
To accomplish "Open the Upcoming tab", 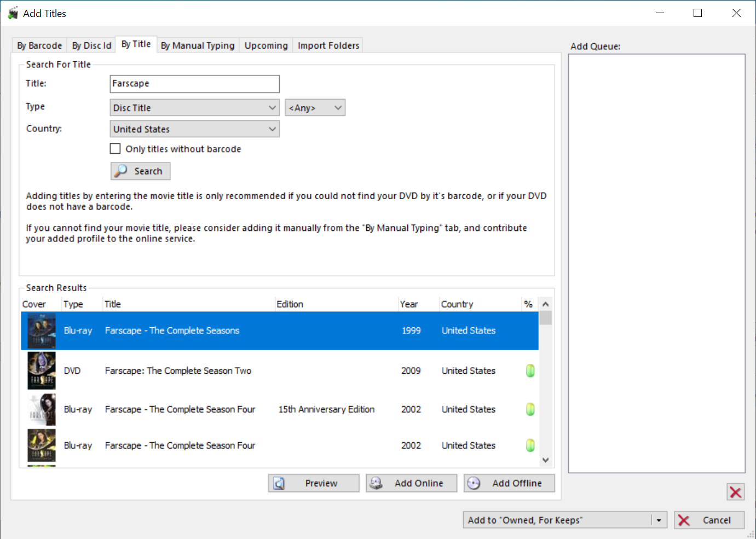I will click(x=266, y=45).
